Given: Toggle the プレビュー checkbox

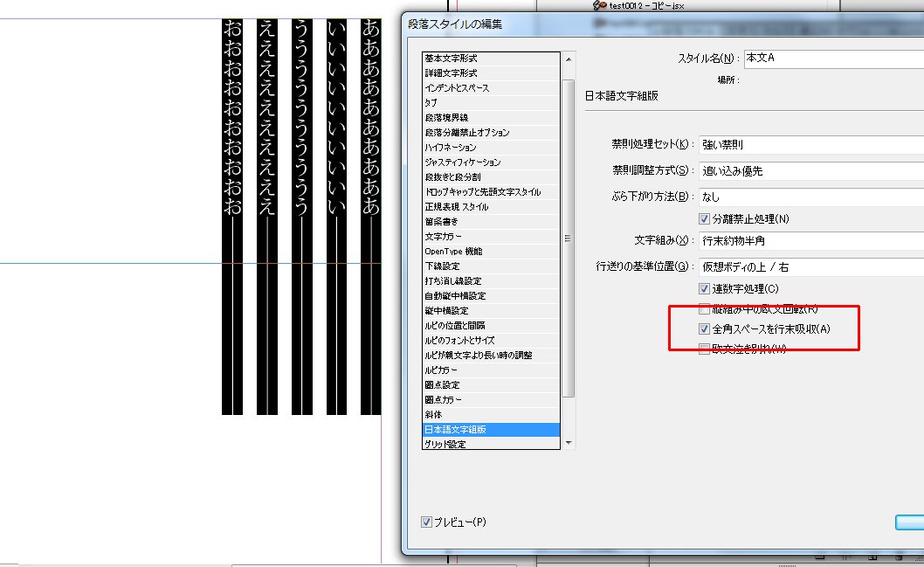Looking at the screenshot, I should click(x=427, y=522).
